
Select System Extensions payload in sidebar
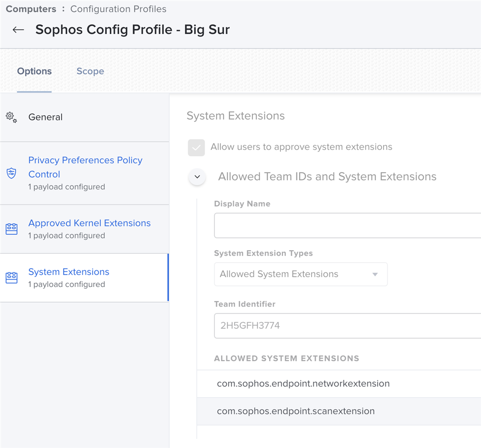click(84, 278)
